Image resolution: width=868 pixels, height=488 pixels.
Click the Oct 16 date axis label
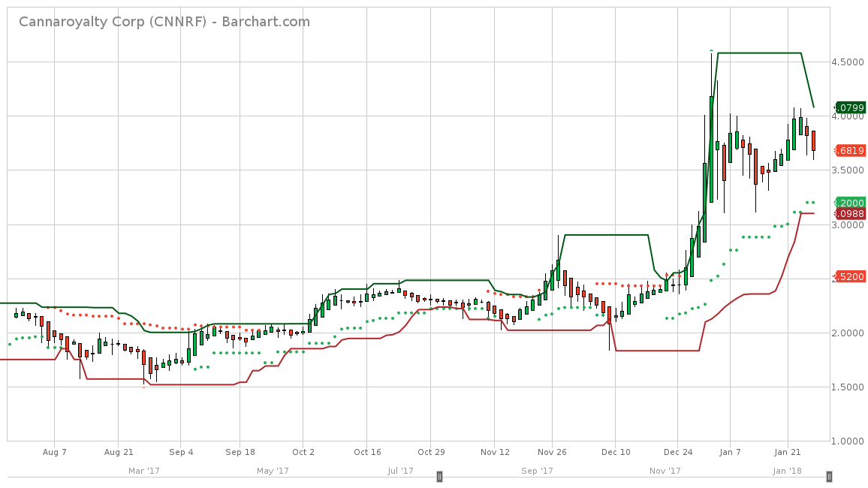[x=366, y=452]
